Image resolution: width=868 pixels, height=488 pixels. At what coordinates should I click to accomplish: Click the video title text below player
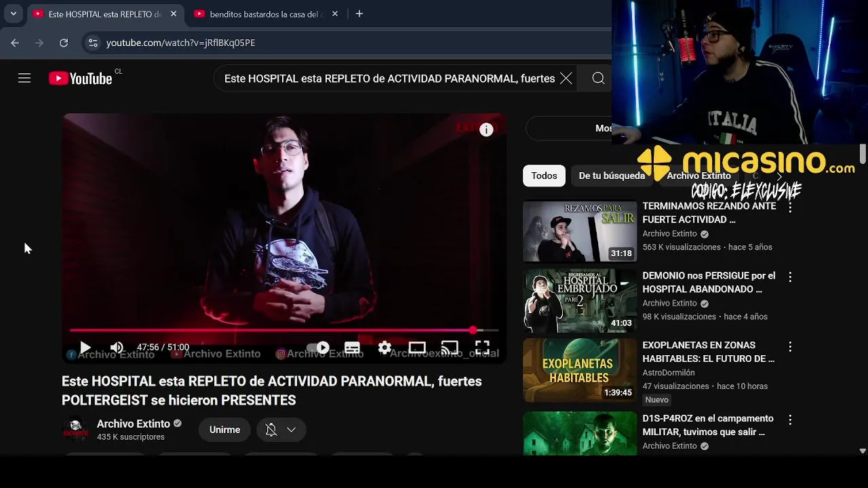(272, 390)
